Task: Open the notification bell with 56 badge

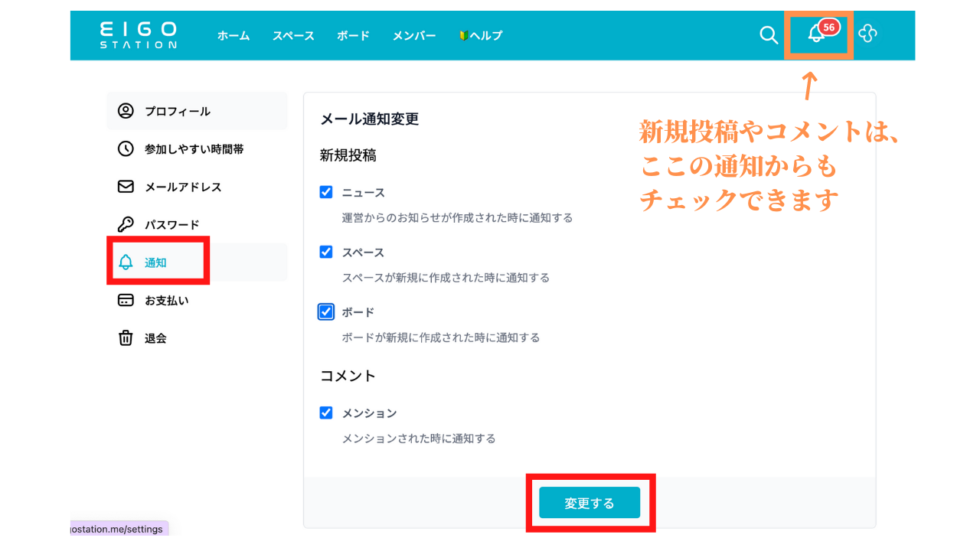Action: click(817, 34)
